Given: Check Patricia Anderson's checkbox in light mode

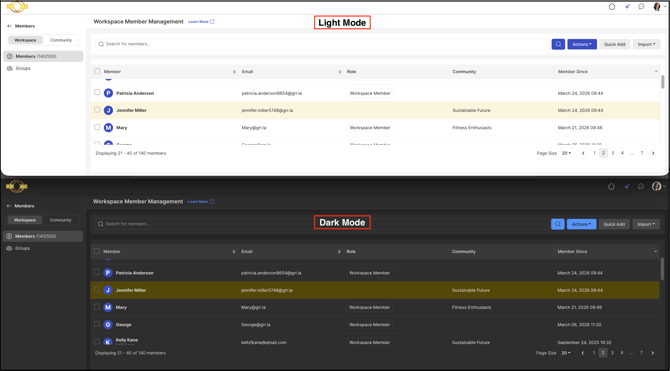Looking at the screenshot, I should [x=97, y=92].
